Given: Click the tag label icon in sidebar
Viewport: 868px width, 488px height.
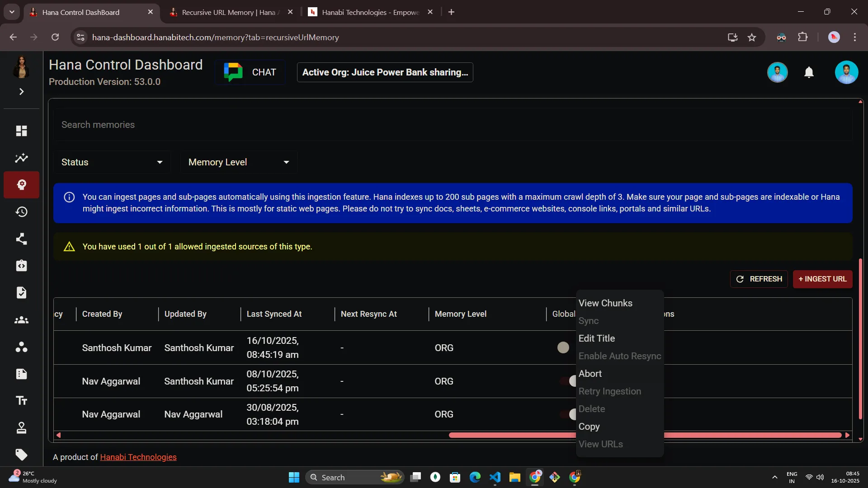Looking at the screenshot, I should point(21,455).
